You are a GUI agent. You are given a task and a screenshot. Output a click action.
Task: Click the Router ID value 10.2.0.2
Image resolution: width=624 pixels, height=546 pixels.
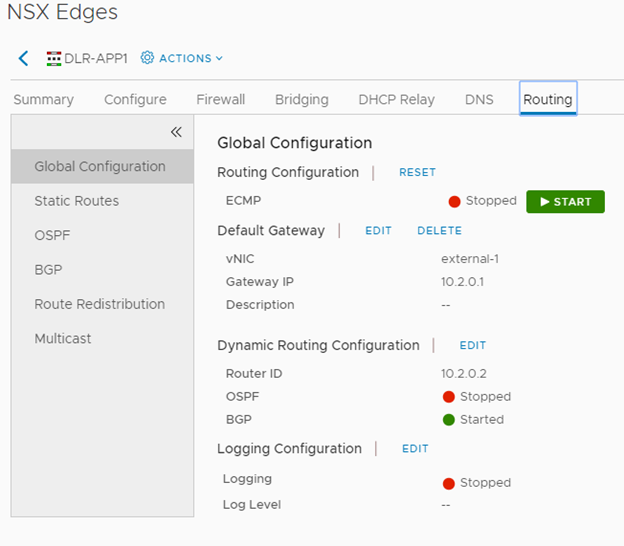click(x=464, y=374)
